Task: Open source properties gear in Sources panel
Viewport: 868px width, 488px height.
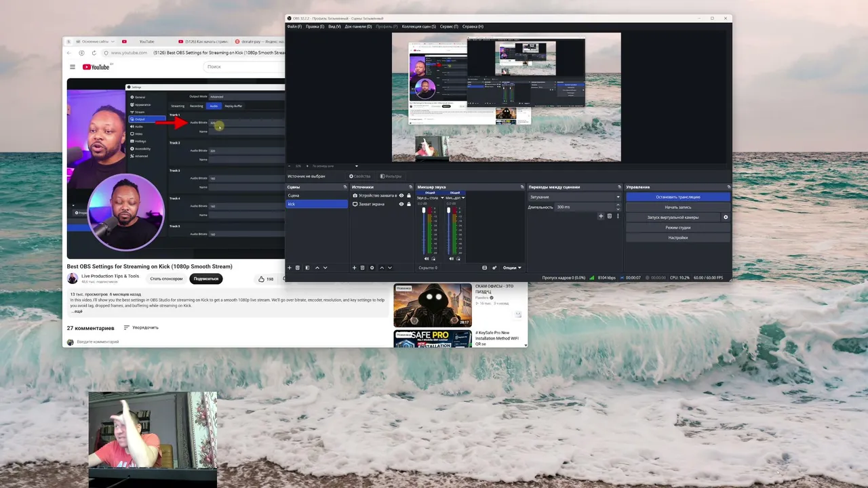Action: tap(372, 268)
